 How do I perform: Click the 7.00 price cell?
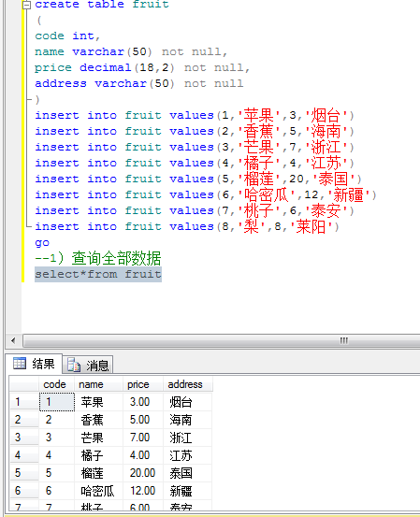143,438
